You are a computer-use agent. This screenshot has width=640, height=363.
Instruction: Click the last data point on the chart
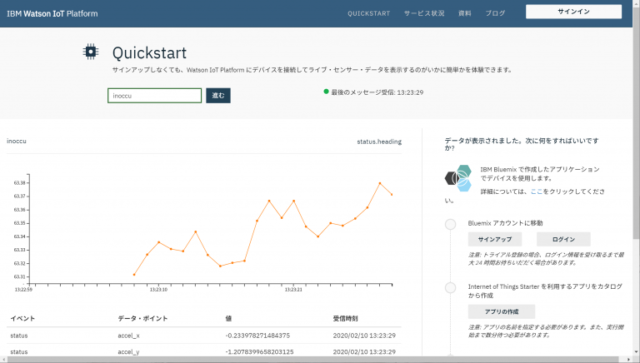(x=392, y=195)
